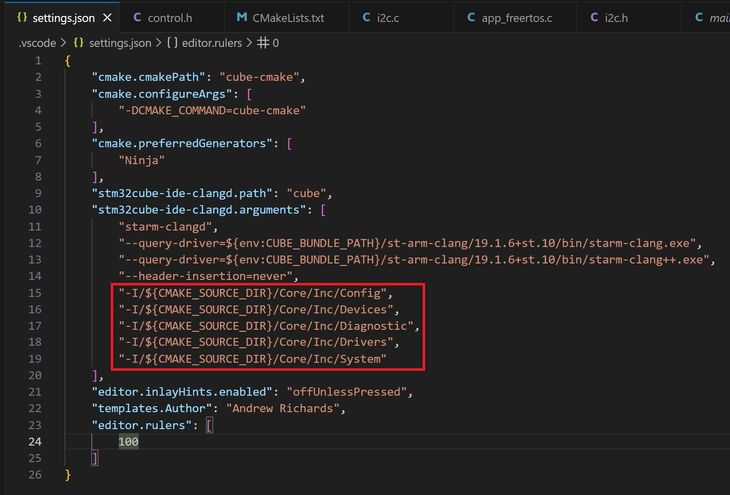This screenshot has height=495, width=730.
Task: Click the opening brace on line 1
Action: (x=68, y=61)
